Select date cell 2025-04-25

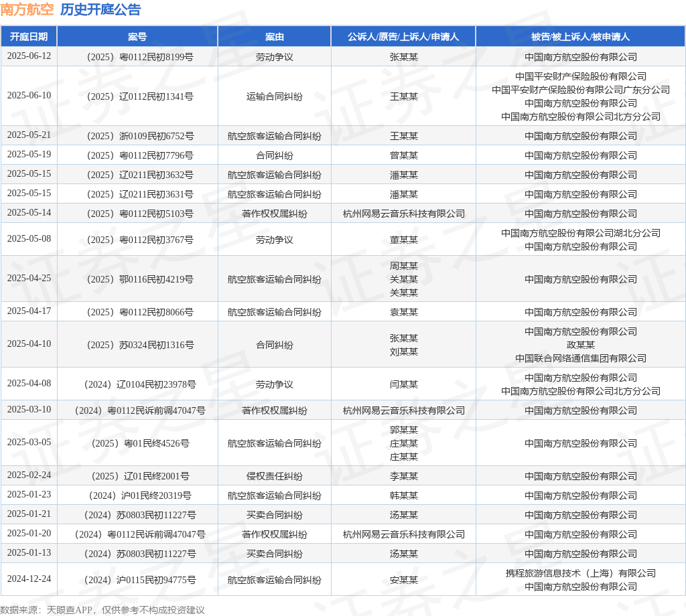tap(29, 278)
